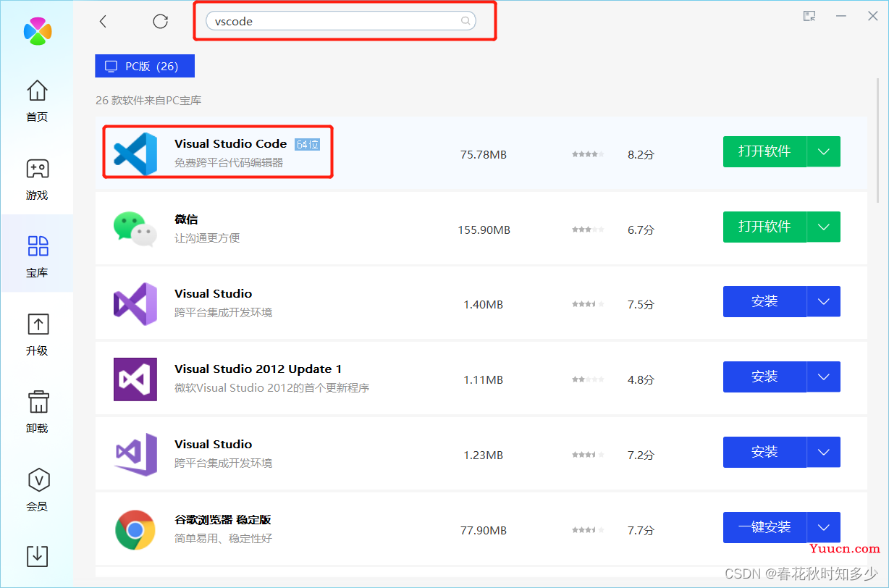Click the 微软Visual Studio 2012的首个更新程序 description
The image size is (889, 588).
click(x=272, y=387)
